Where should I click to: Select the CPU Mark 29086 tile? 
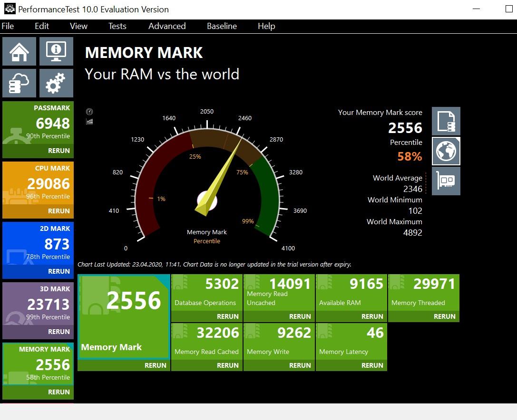click(38, 183)
